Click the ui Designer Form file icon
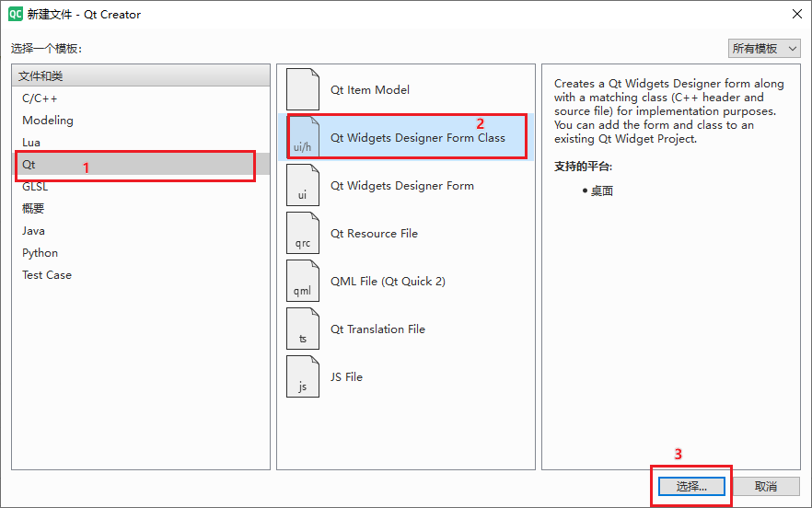This screenshot has width=812, height=508. pyautogui.click(x=303, y=185)
